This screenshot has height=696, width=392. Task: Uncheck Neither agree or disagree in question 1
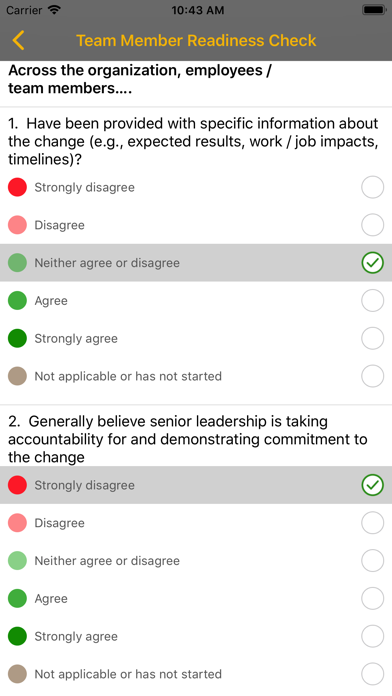[372, 263]
